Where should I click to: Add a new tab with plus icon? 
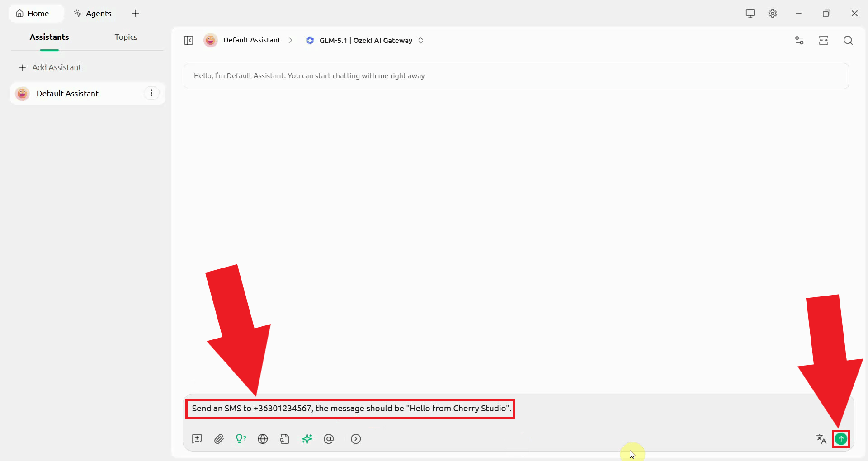tap(135, 14)
